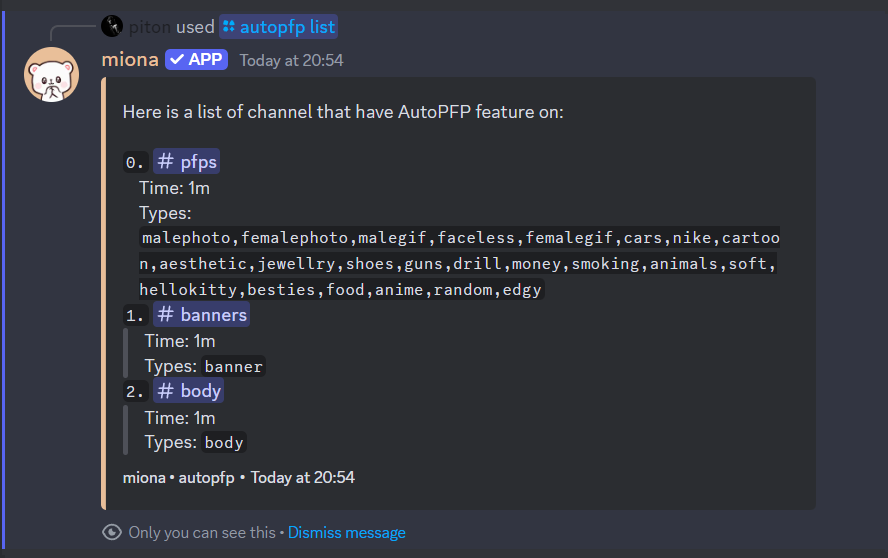Click the embed footer "miona • autopfp"
Viewport: 888px width, 558px height.
(x=178, y=478)
